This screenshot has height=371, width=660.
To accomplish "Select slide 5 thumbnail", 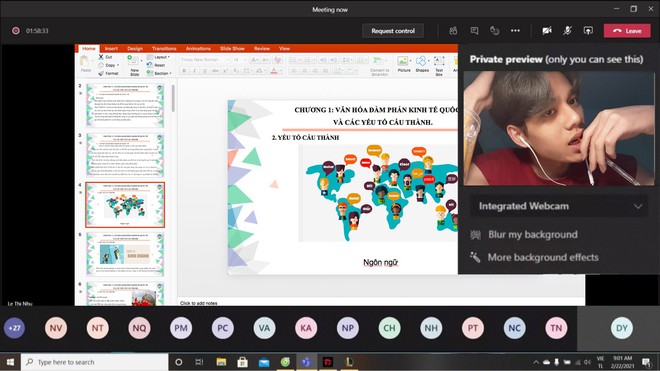I will click(125, 254).
